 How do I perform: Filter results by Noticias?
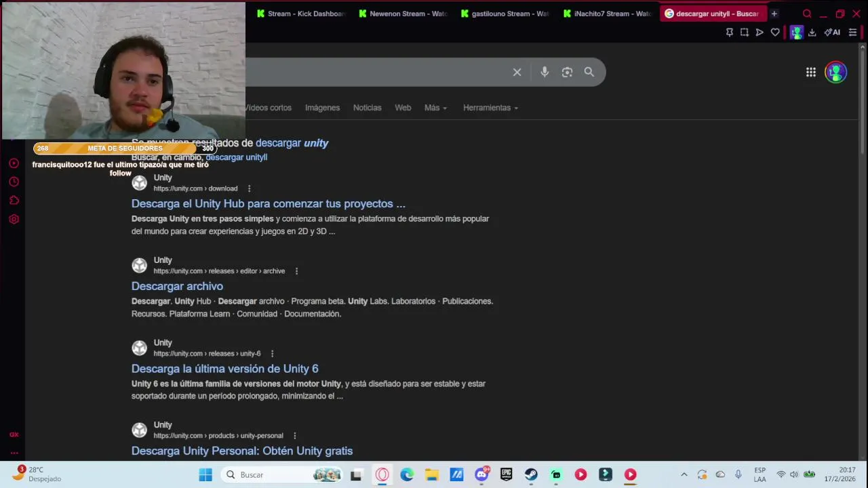pos(367,108)
